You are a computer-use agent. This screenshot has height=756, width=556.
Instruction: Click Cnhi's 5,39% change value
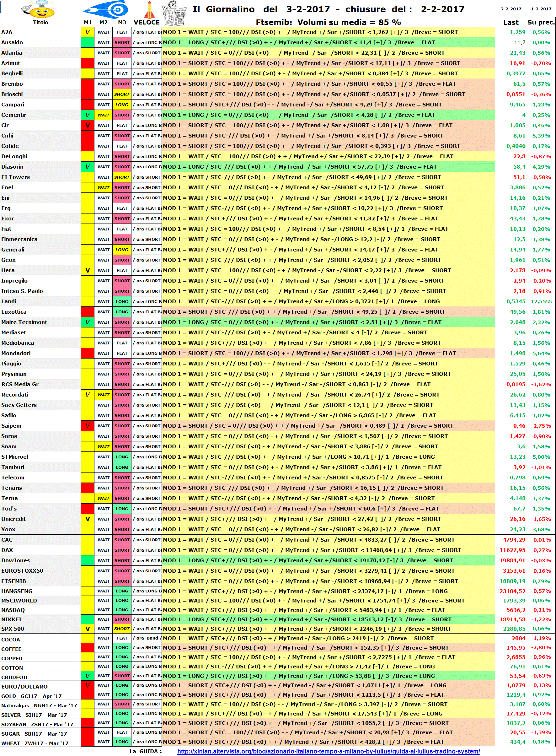click(541, 136)
